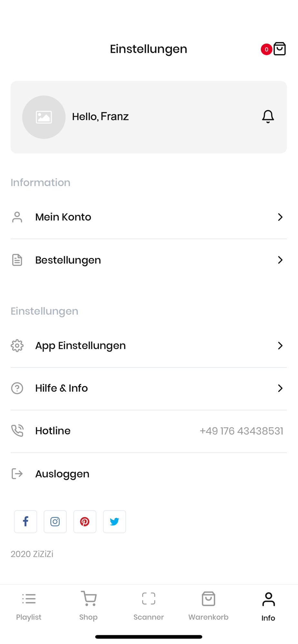Tap the notification bell icon
The height and width of the screenshot is (644, 298).
click(x=268, y=117)
